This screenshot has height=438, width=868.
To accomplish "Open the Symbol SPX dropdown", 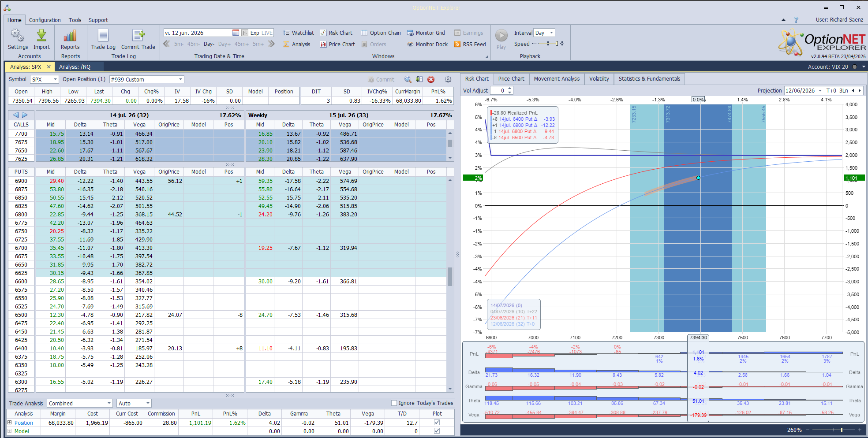I will [55, 79].
